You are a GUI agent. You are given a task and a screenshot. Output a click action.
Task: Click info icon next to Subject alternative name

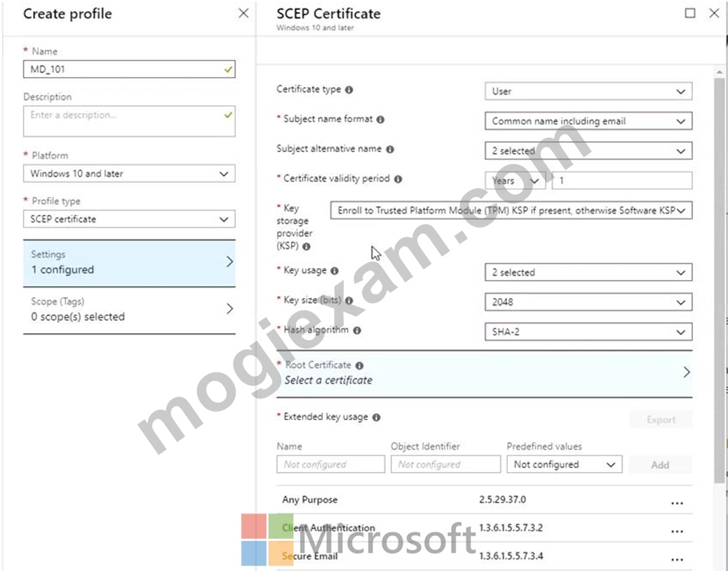click(x=390, y=149)
